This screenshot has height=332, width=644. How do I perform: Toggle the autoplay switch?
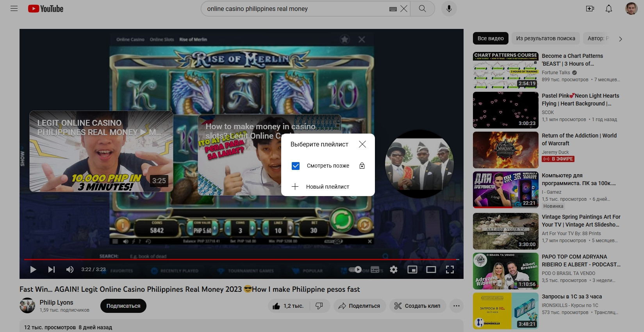355,270
